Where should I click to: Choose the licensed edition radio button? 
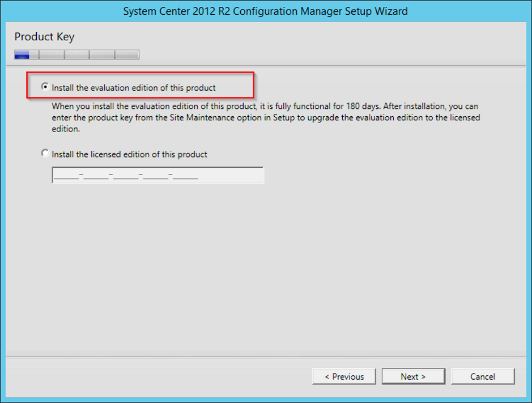pyautogui.click(x=45, y=154)
